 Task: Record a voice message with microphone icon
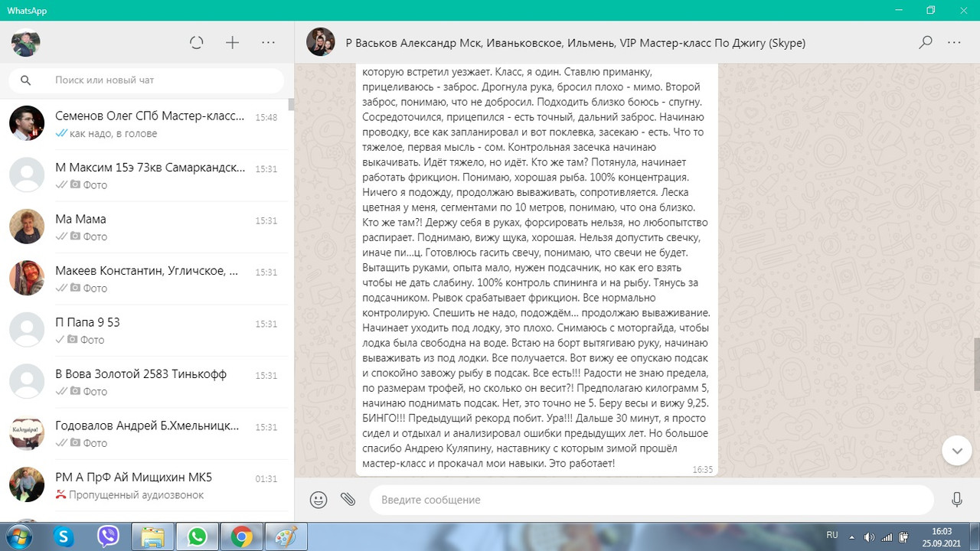pos(956,499)
